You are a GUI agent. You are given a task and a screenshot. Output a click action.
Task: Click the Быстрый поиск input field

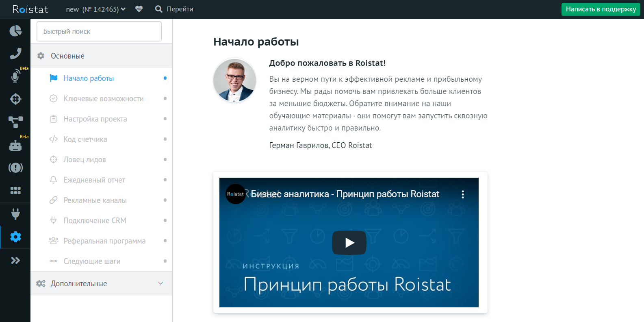point(99,31)
